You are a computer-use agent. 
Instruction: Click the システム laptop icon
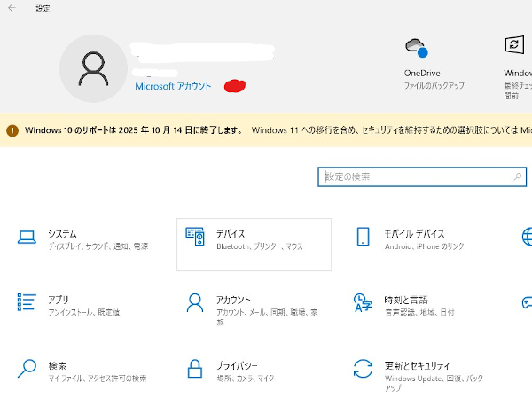coord(27,238)
